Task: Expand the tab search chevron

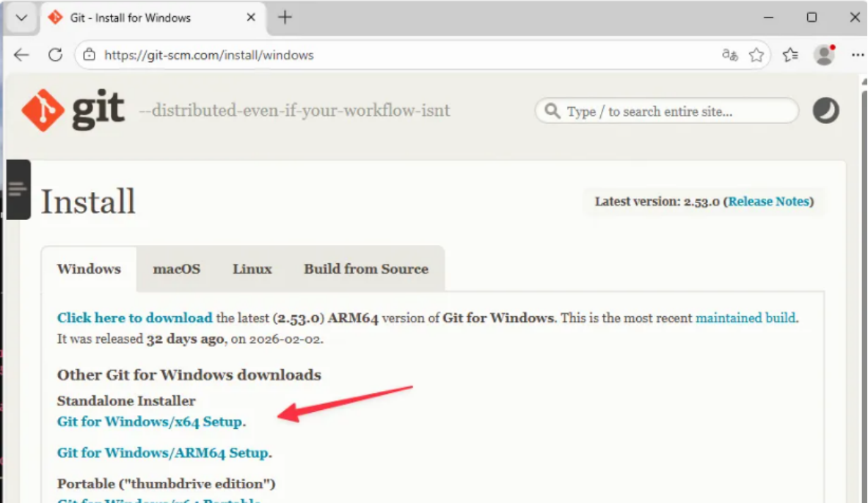Action: coord(21,18)
